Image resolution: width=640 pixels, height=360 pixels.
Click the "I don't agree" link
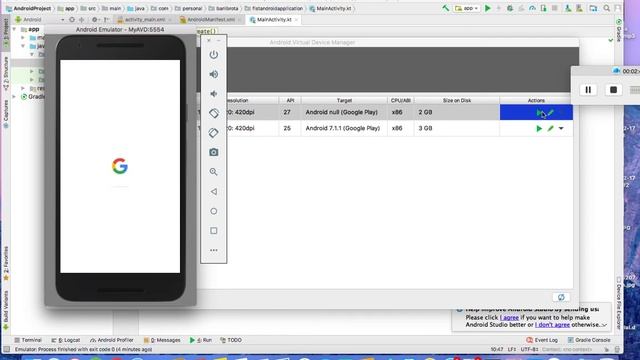click(552, 325)
